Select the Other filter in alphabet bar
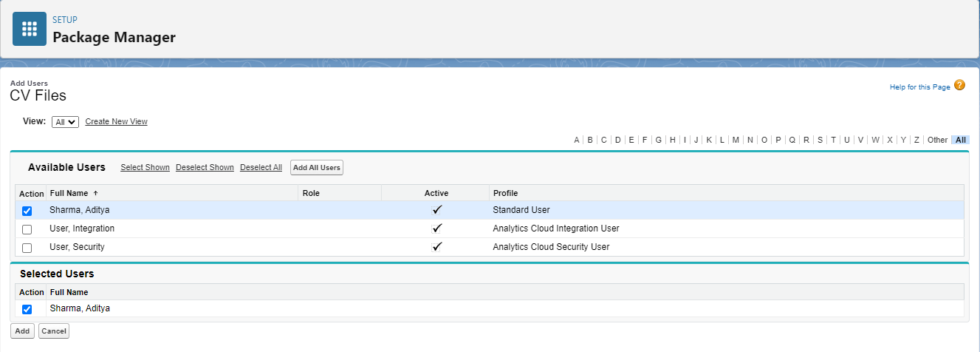Viewport: 980px width, 352px height. 937,140
